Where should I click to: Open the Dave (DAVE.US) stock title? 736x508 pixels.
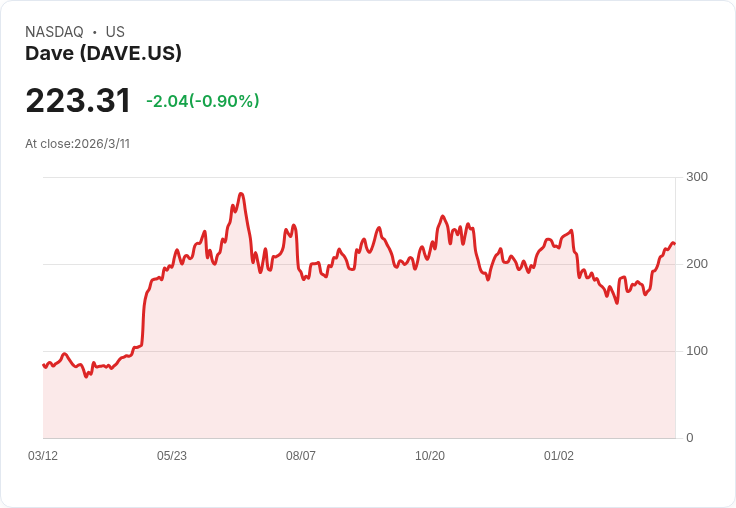(103, 54)
